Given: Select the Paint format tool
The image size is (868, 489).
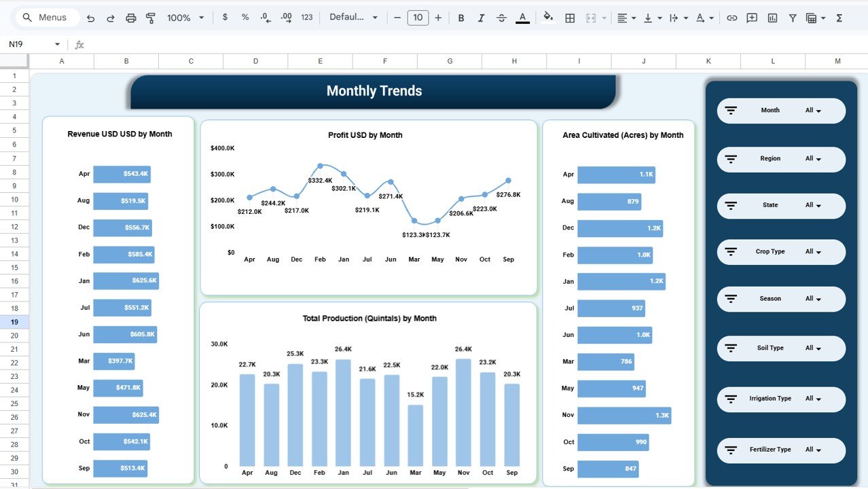Looking at the screenshot, I should click(x=150, y=17).
